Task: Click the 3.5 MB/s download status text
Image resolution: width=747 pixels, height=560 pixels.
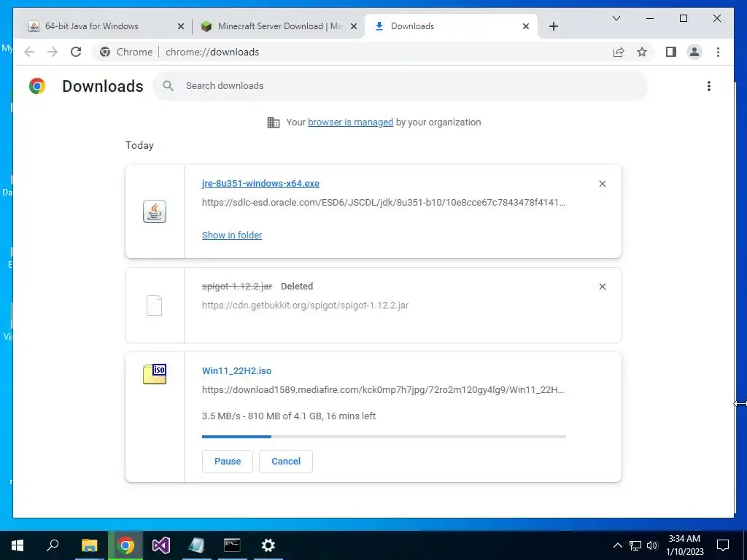Action: [289, 416]
